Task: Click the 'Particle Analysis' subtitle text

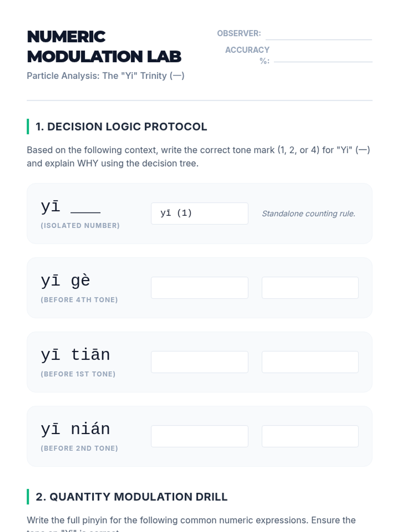Action: 105,76
